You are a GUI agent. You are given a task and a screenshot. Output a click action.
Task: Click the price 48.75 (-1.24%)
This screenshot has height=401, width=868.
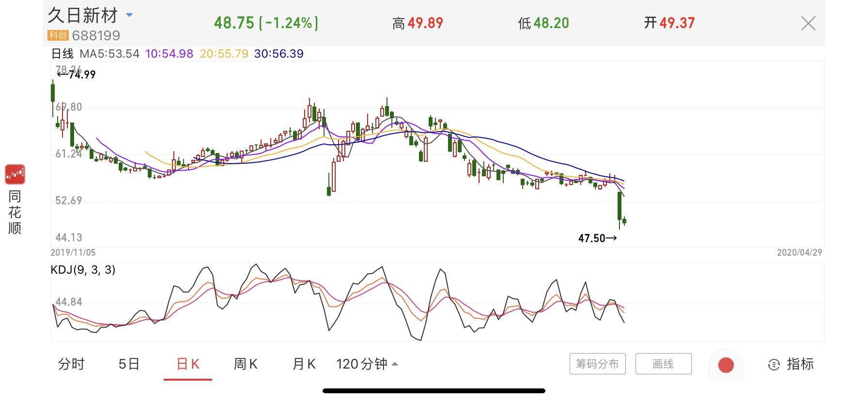[266, 23]
